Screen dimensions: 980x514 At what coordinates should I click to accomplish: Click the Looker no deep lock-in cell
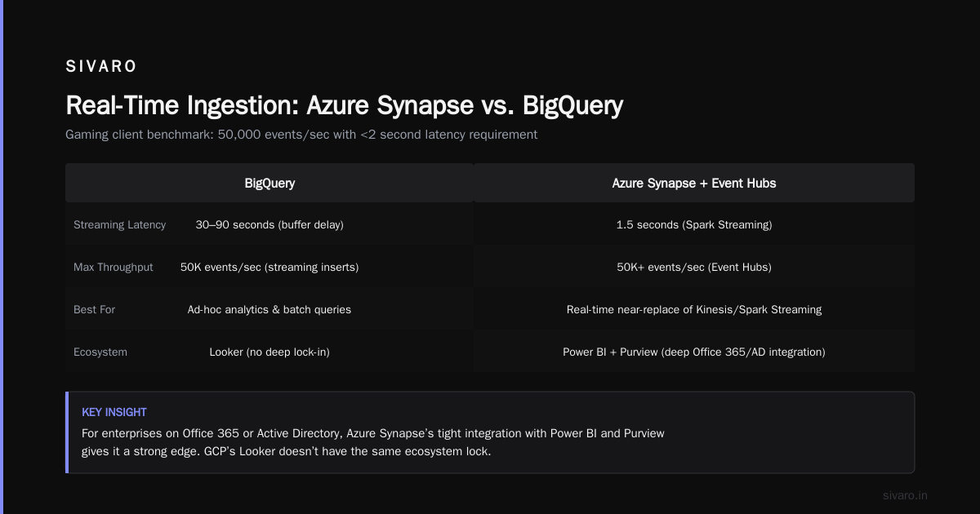(x=269, y=352)
